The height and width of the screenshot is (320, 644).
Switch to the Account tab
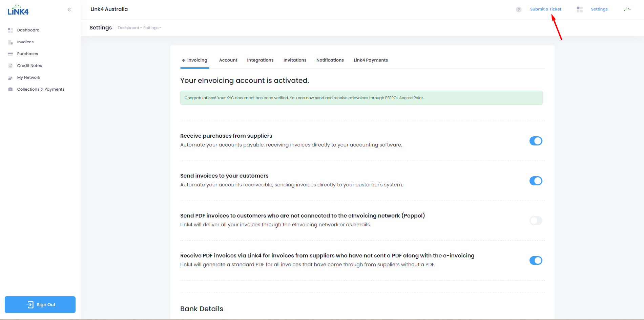tap(228, 60)
